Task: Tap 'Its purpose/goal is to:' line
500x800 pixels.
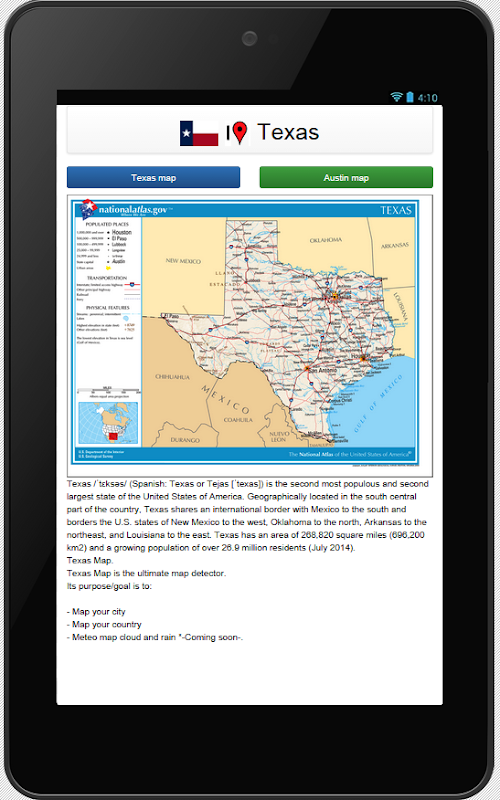Action: (110, 586)
